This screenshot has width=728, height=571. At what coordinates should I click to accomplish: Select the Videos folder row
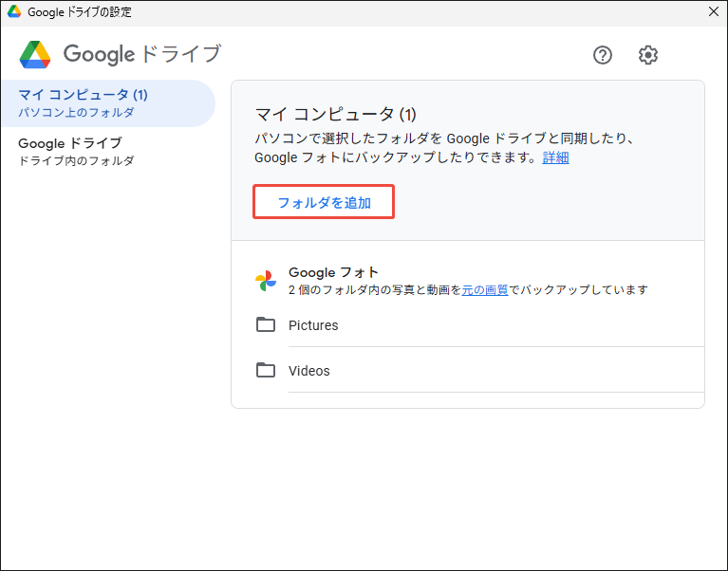click(479, 370)
